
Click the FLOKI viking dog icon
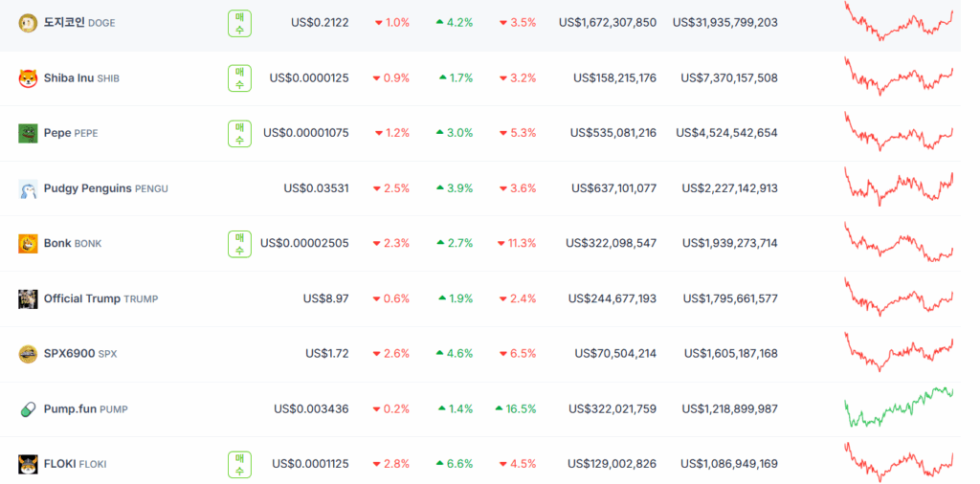pos(28,465)
